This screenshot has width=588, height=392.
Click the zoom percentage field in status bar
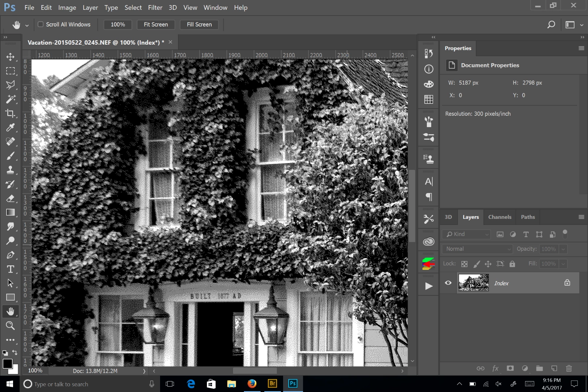[35, 371]
